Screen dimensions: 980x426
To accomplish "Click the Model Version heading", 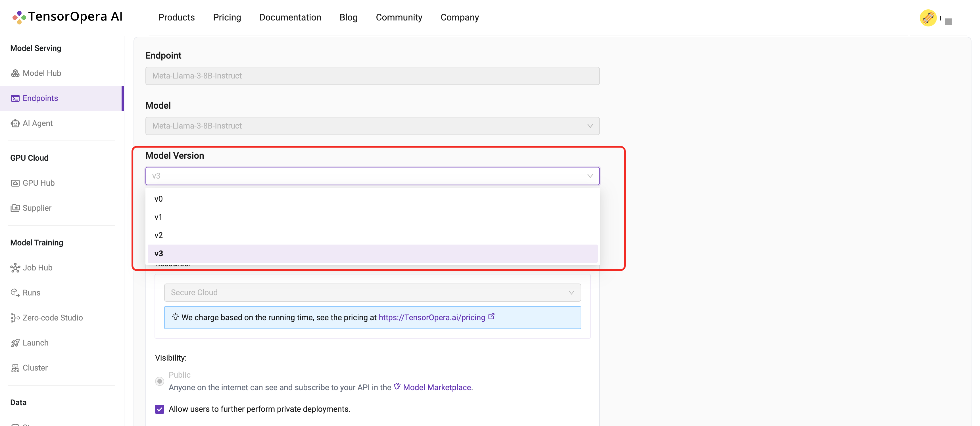I will 175,156.
